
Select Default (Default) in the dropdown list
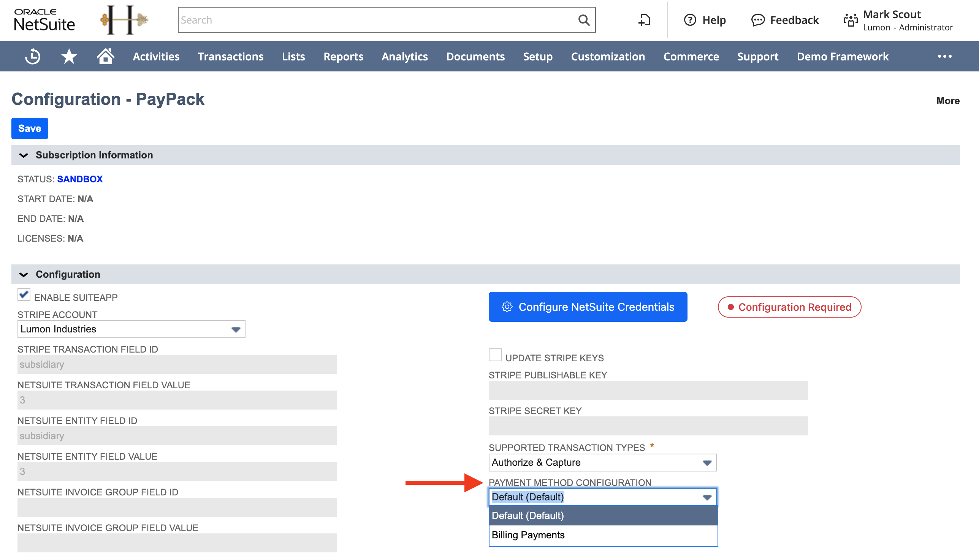[x=603, y=516]
